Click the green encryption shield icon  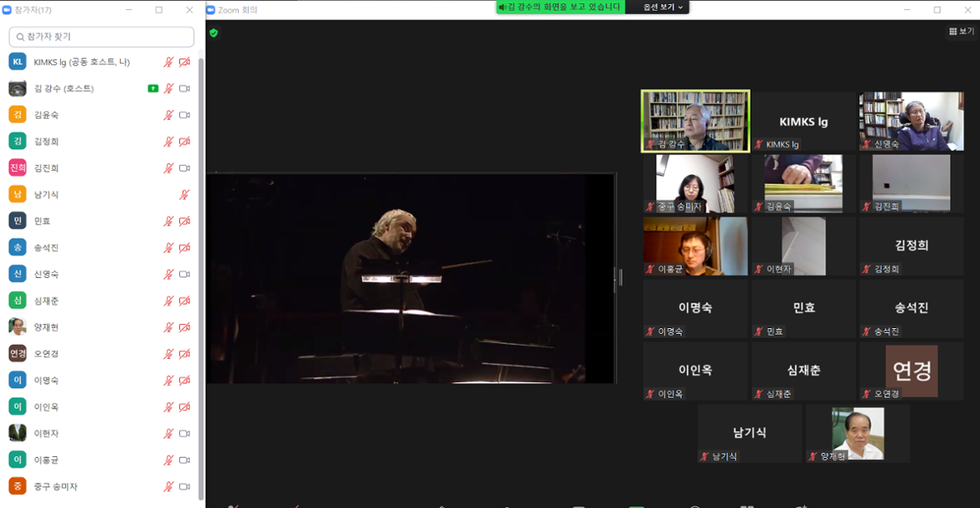click(x=214, y=33)
